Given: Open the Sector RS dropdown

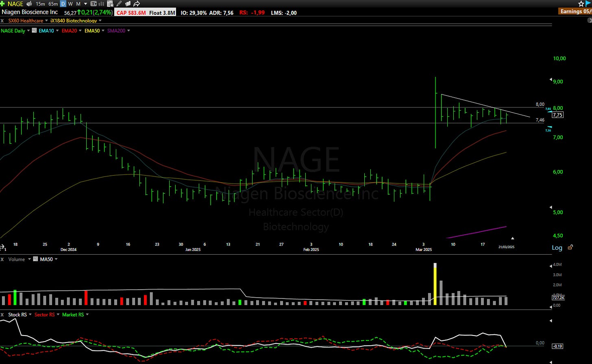Looking at the screenshot, I should [x=58, y=314].
